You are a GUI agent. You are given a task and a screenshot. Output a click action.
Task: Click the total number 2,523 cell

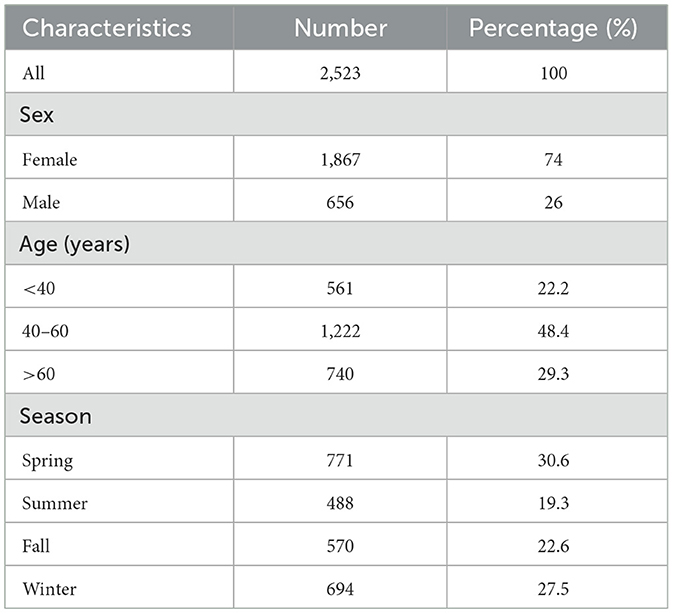[x=340, y=73]
